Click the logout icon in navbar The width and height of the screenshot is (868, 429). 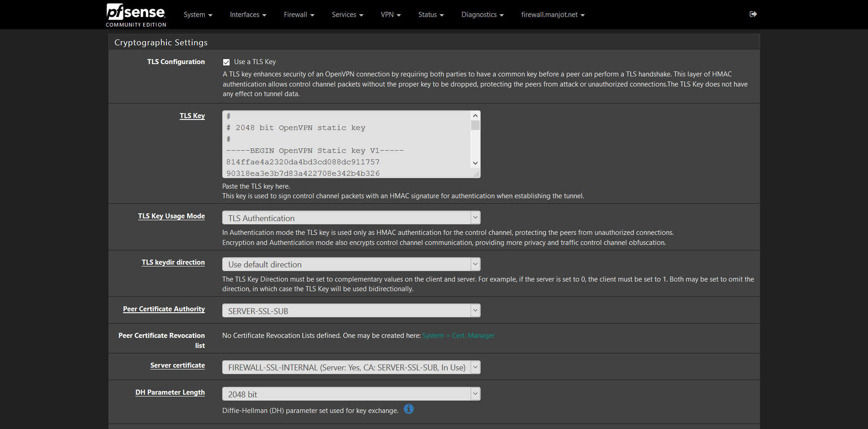point(753,14)
